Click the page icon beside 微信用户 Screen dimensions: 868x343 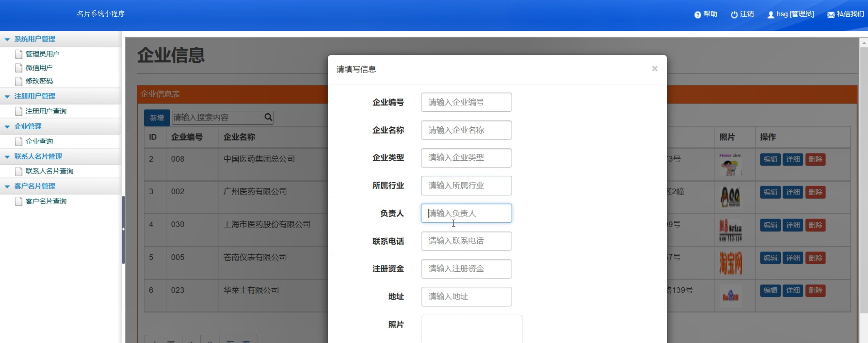[x=19, y=68]
